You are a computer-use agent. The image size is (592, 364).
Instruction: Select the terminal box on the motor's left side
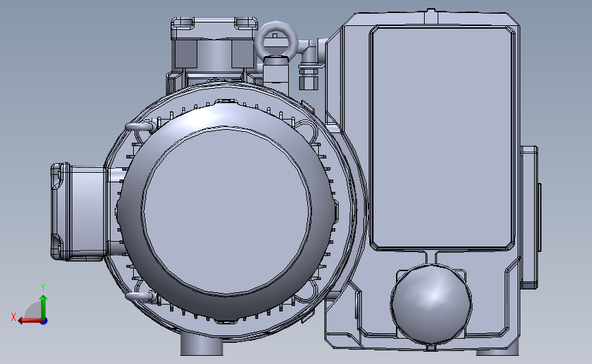(x=79, y=212)
